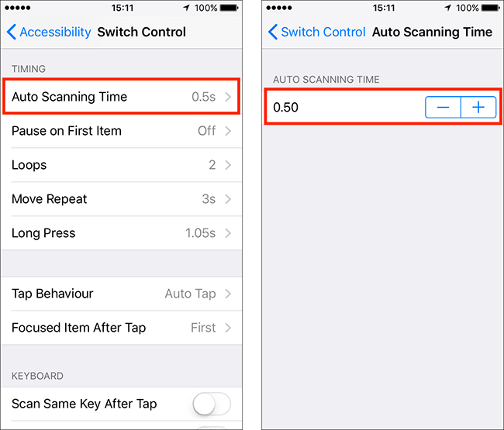
Task: Tap the Accessibility back chevron icon
Action: [x=12, y=32]
